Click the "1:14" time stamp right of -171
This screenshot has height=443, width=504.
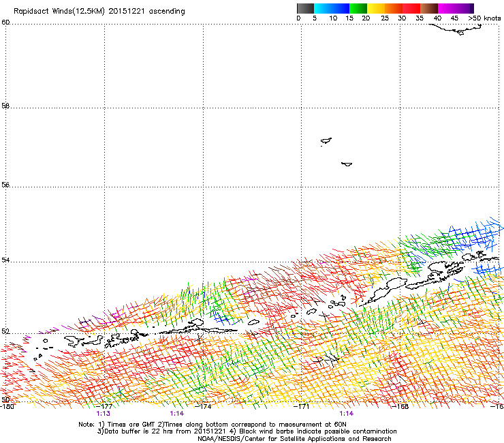[346, 414]
